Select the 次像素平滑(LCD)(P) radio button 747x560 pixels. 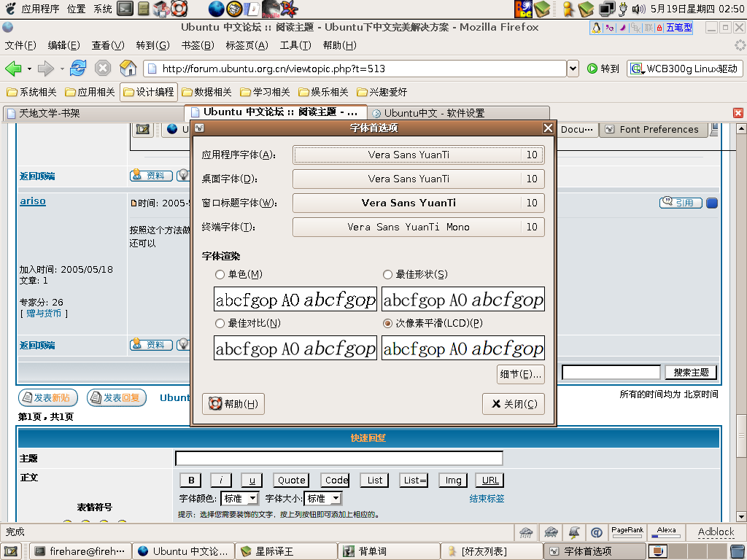[x=387, y=323]
